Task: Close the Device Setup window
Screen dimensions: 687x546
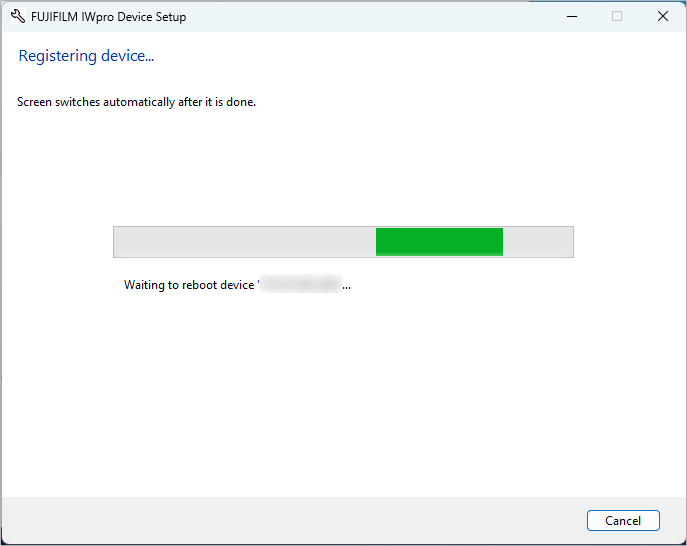Action: [663, 17]
